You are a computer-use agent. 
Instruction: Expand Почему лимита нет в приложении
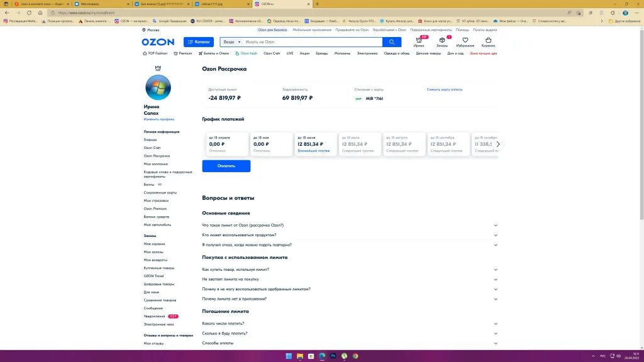pyautogui.click(x=350, y=299)
